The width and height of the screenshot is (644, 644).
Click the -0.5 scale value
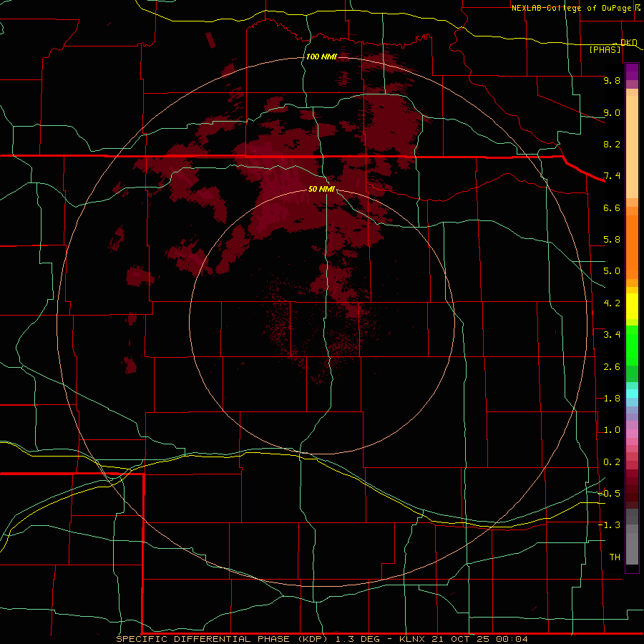tap(609, 494)
